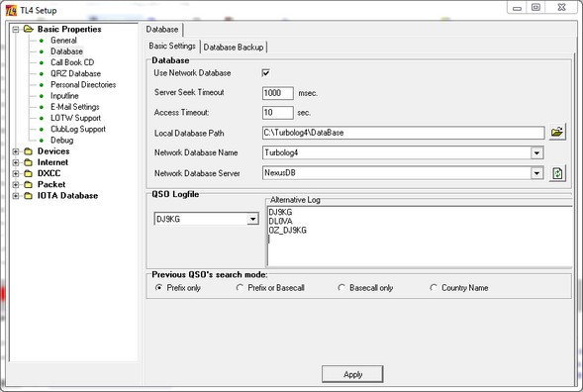This screenshot has width=583, height=392.
Task: Click the IOTA Database folder icon
Action: [x=29, y=196]
